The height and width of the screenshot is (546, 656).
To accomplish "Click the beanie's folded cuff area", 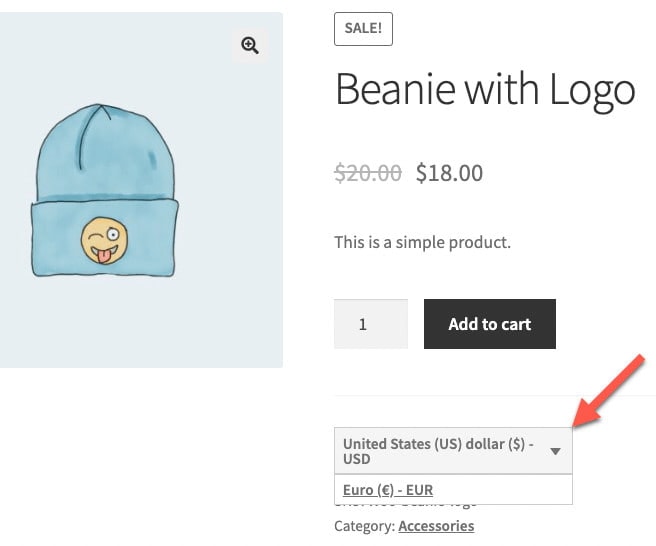I will 105,238.
